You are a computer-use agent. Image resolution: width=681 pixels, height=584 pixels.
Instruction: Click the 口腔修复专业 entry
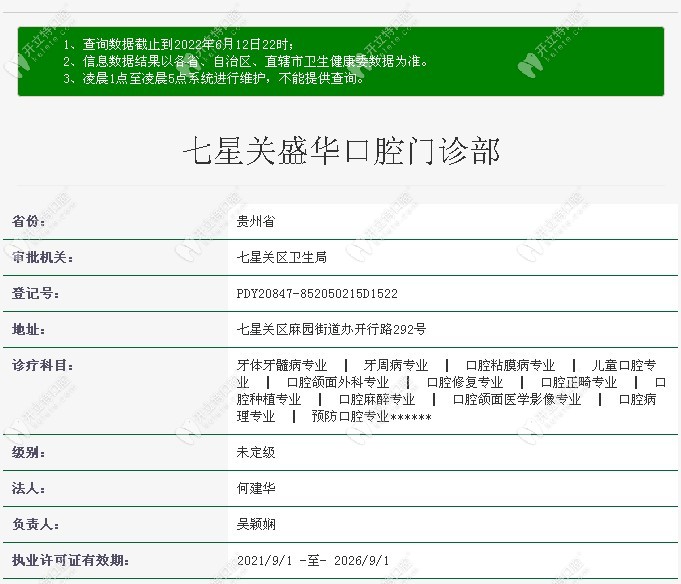[465, 383]
